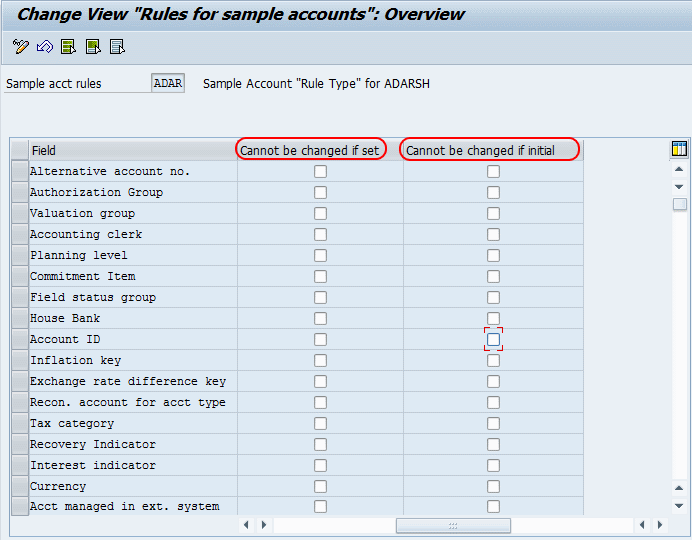Screen dimensions: 692x540
Task: Check 'Cannot be changed if initial' for Planning level
Action: tap(493, 256)
